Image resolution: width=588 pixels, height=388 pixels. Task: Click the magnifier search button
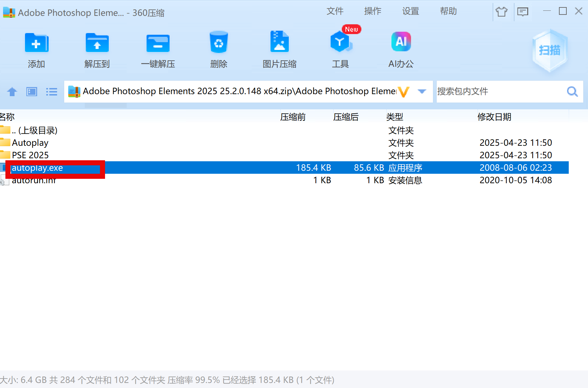pyautogui.click(x=572, y=91)
